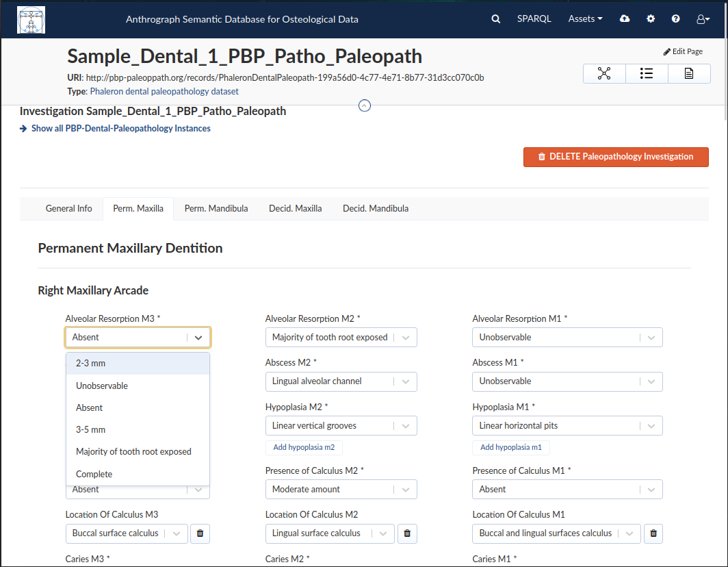Viewport: 728px width, 567px height.
Task: Collapse the page header chevron
Action: [365, 106]
